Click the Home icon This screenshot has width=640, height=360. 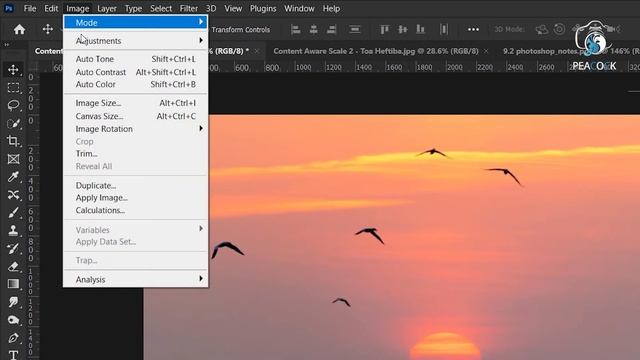(19, 29)
